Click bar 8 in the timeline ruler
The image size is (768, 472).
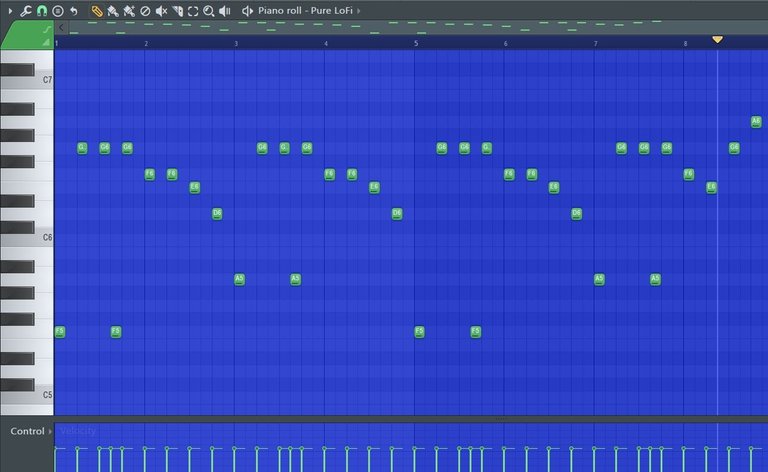point(685,44)
